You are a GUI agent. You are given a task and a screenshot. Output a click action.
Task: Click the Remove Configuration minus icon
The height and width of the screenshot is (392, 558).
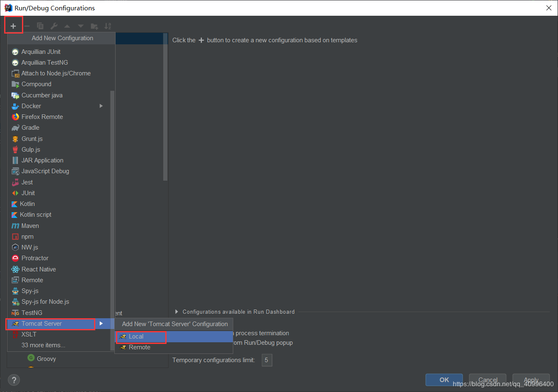click(x=27, y=26)
